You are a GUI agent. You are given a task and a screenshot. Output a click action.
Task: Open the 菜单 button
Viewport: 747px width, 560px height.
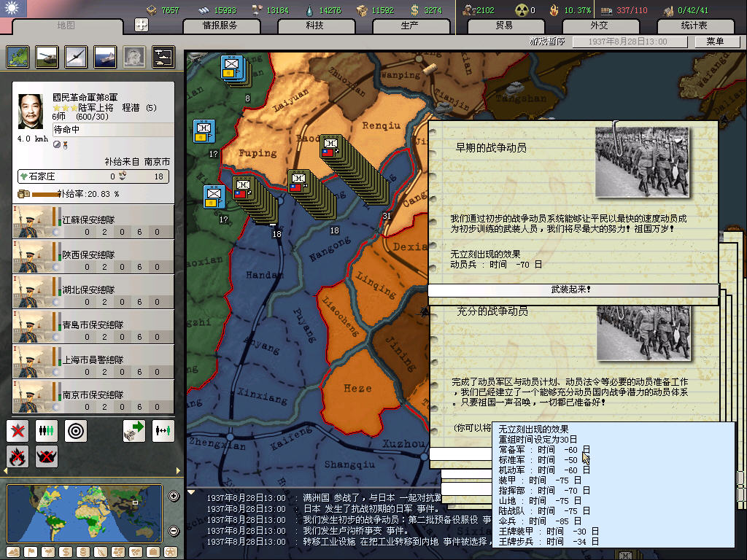[714, 42]
